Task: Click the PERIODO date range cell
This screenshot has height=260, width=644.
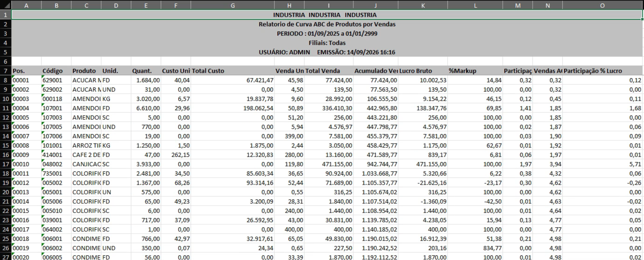Action: pos(327,33)
